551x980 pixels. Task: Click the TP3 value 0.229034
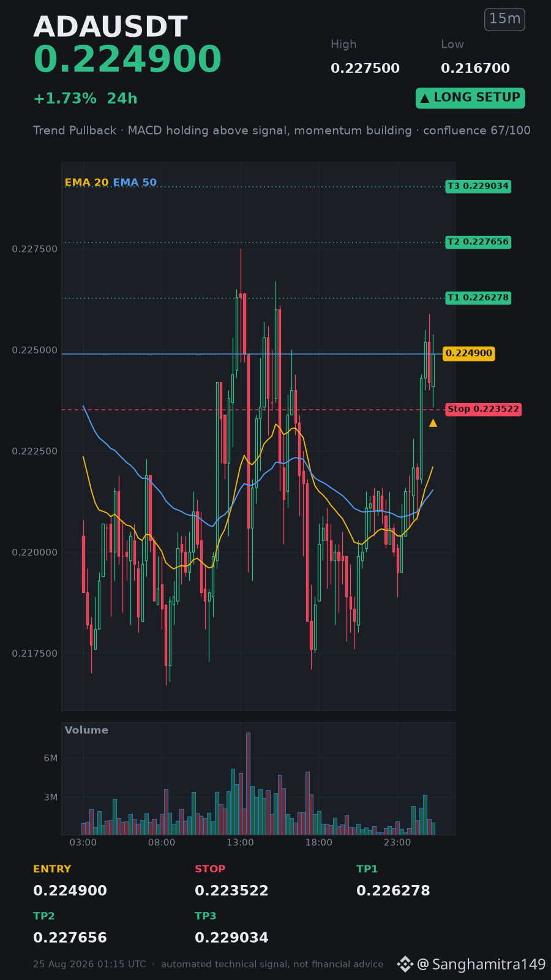click(x=231, y=938)
